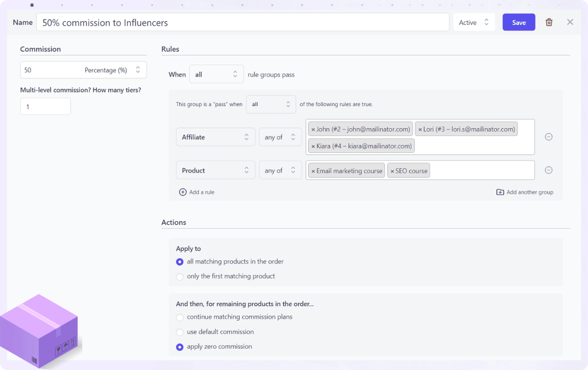
Task: Open the Active status dropdown
Action: pyautogui.click(x=473, y=22)
